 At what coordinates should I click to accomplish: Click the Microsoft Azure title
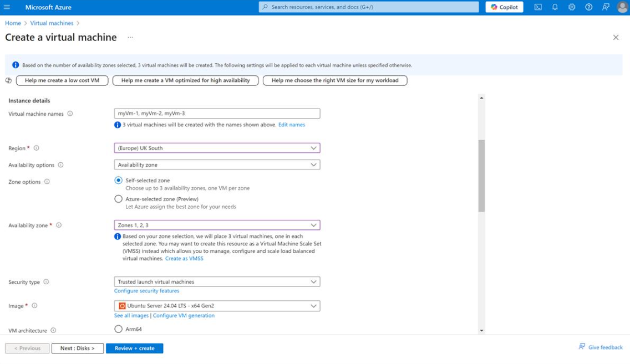[x=48, y=7]
